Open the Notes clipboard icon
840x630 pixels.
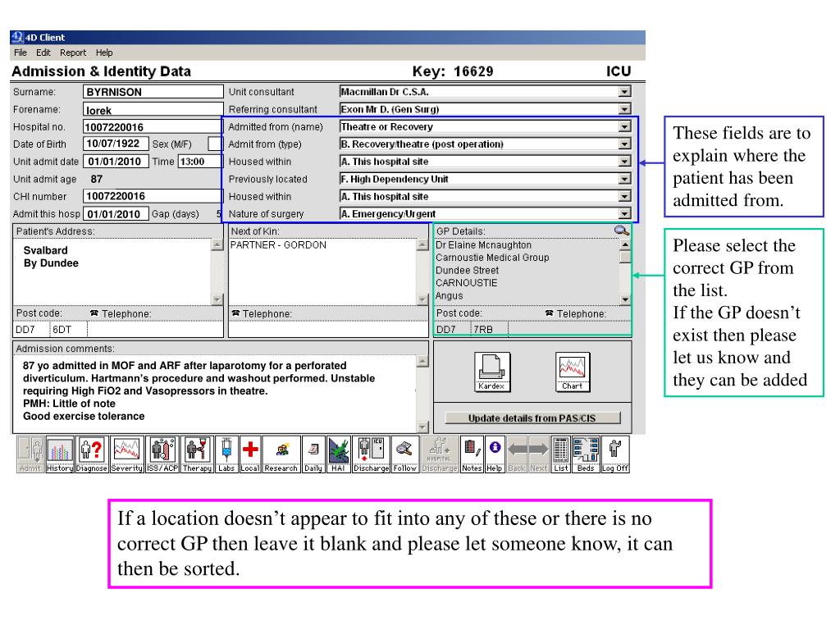click(472, 454)
